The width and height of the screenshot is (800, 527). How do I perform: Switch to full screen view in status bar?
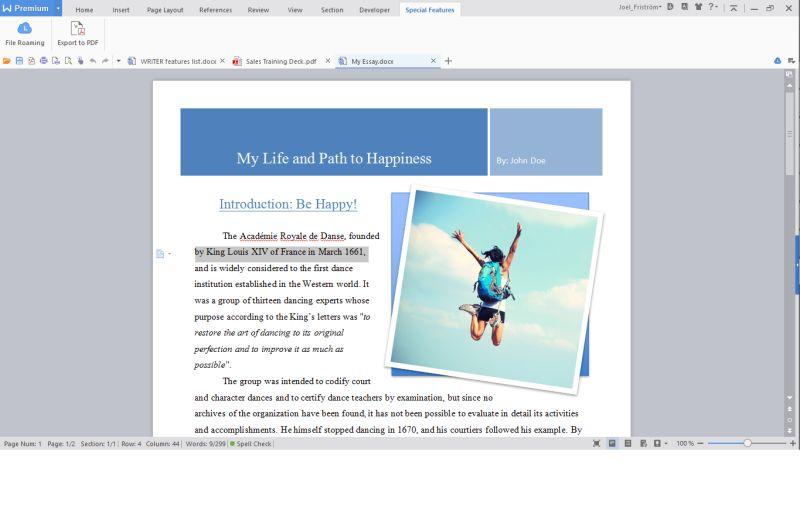[596, 444]
